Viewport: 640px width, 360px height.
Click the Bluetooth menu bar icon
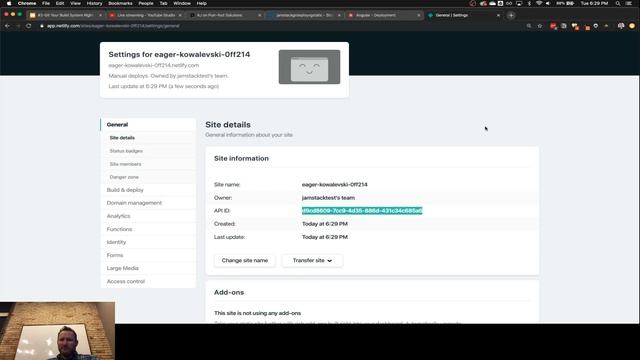click(x=529, y=3)
